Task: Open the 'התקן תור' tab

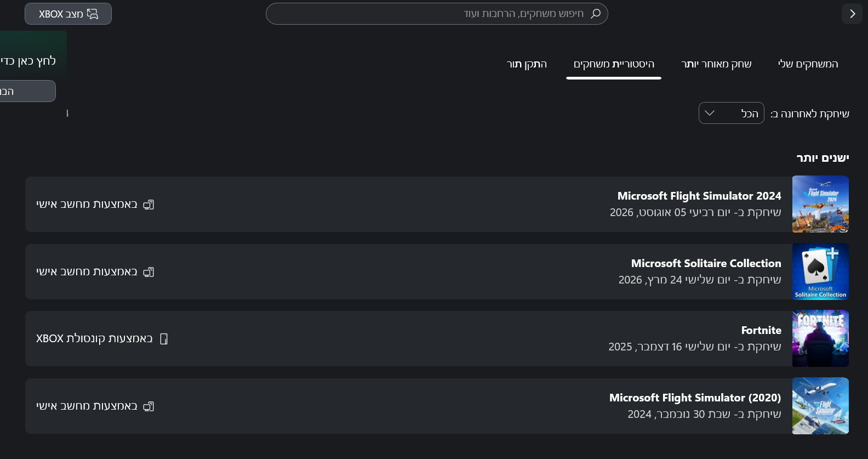Action: (x=527, y=64)
